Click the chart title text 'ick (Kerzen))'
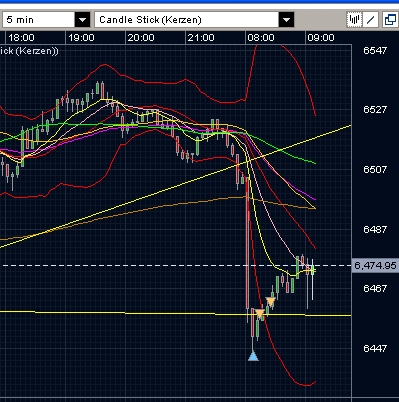 [x=29, y=51]
